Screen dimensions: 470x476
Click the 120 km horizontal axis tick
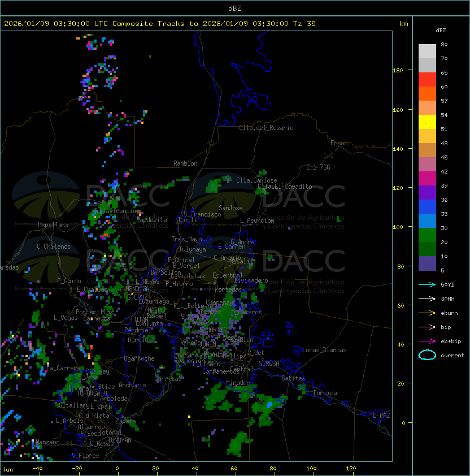[351, 469]
